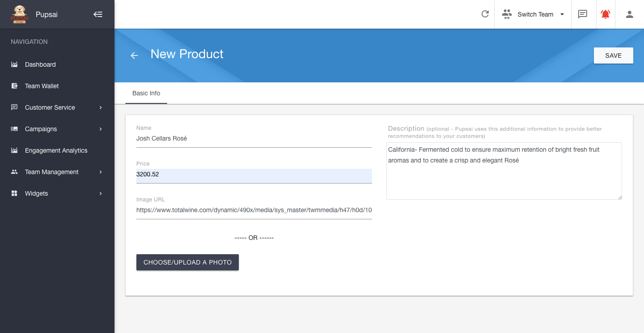Expand the Campaigns menu chevron

(101, 129)
